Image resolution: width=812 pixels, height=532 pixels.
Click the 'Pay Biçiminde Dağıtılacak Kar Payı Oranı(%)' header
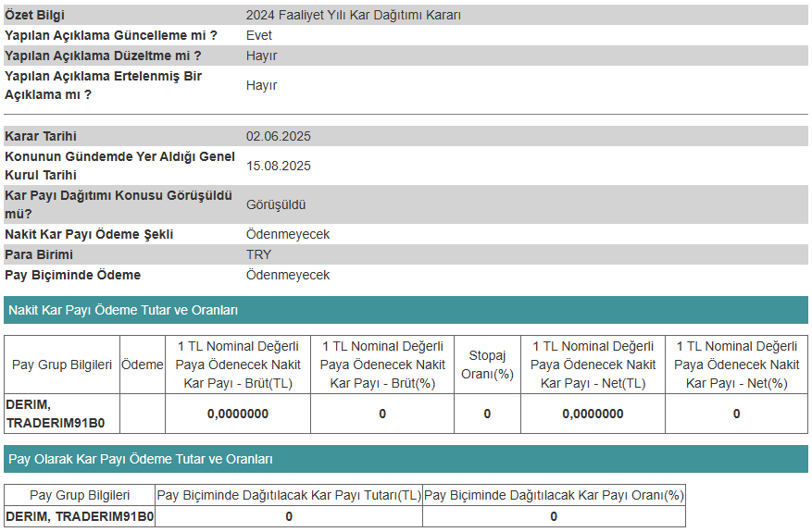point(554,495)
